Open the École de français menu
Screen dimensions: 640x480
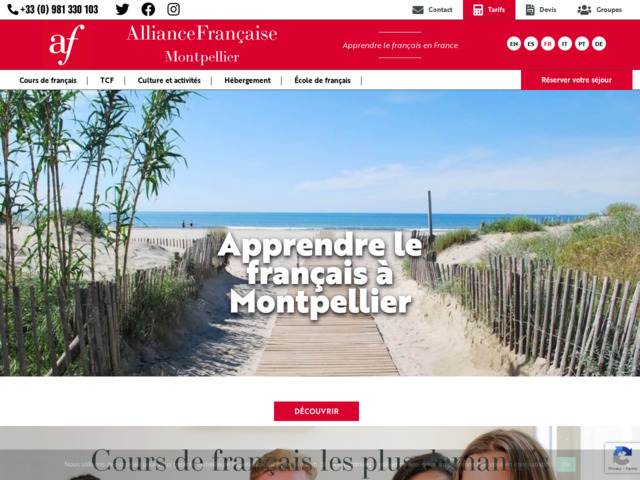pyautogui.click(x=322, y=80)
